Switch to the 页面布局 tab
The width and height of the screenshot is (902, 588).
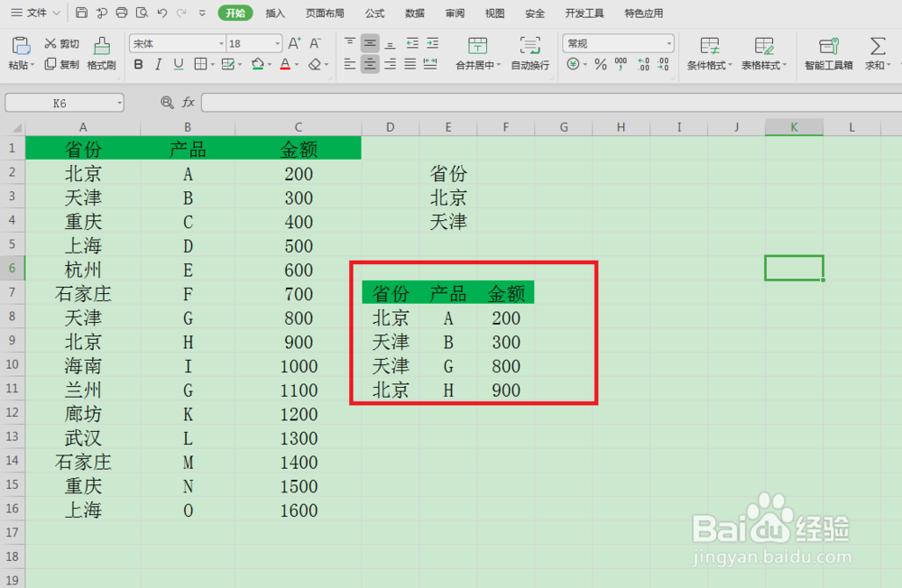pyautogui.click(x=325, y=14)
